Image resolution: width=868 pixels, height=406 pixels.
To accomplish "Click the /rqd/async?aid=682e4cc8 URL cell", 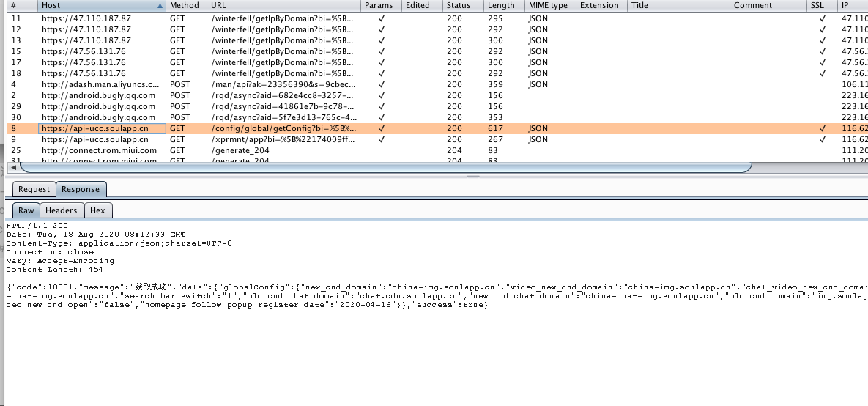I will point(283,95).
